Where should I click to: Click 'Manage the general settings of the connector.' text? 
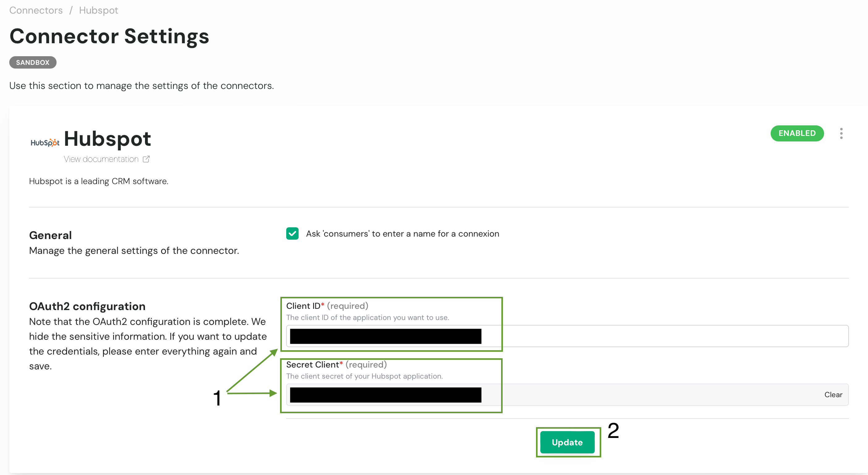134,251
